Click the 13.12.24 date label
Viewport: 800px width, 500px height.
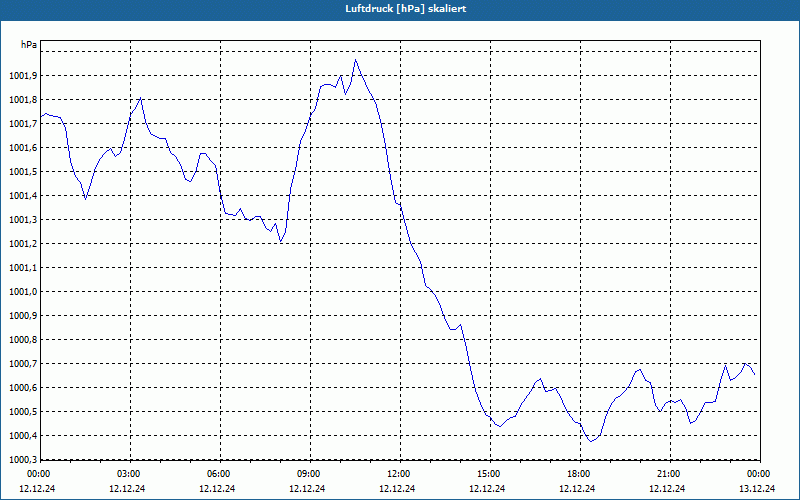pyautogui.click(x=757, y=488)
